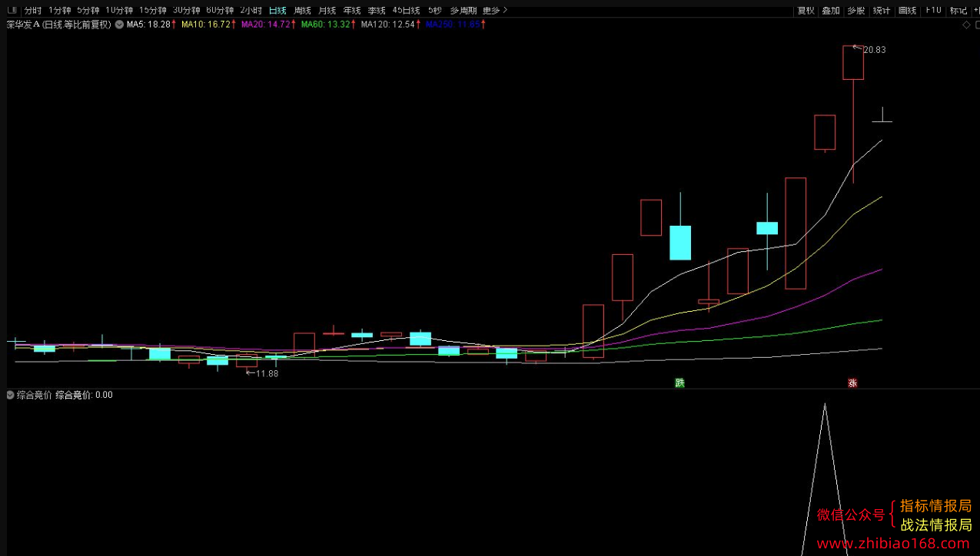The height and width of the screenshot is (556, 980).
Task: Switch to 月线 monthly chart
Action: tap(327, 10)
